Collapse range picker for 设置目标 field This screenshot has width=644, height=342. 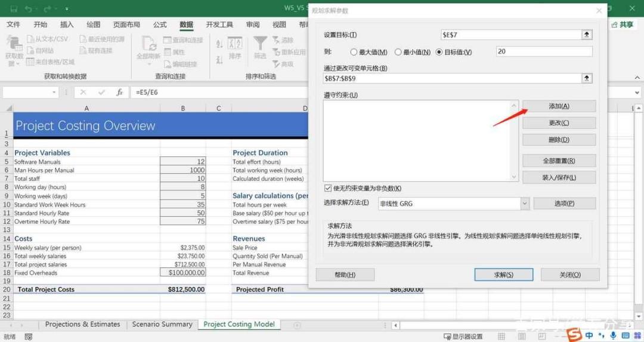coord(587,35)
